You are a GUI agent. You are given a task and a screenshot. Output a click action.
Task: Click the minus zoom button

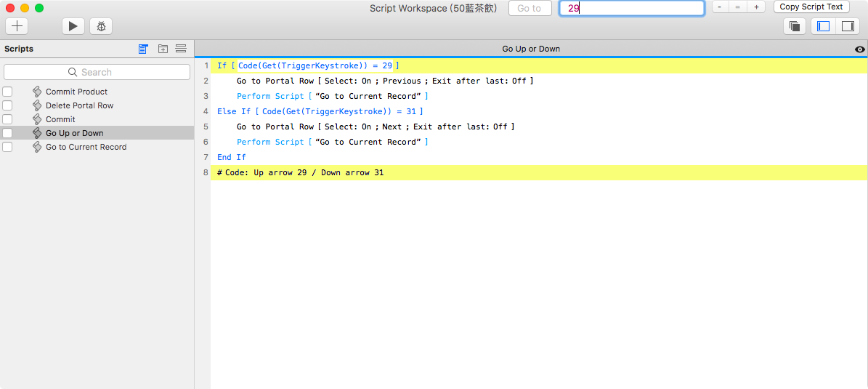click(719, 7)
